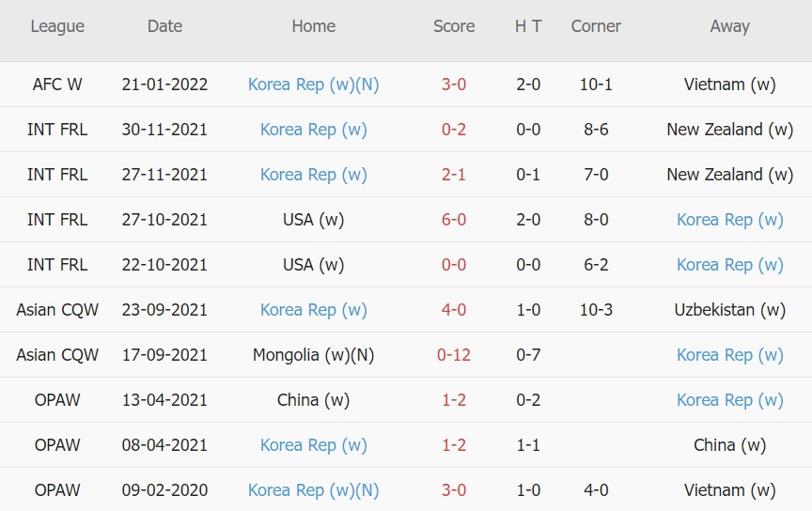Open Korea Rep (w) in the 30-11-2021 match
Screen dimensions: 812x511
point(313,130)
